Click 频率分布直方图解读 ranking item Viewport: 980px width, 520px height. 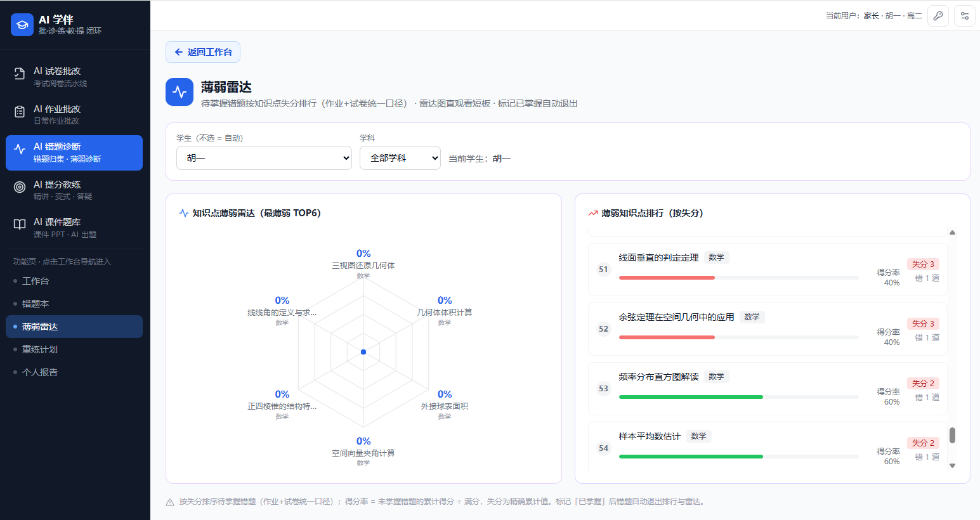coord(768,389)
